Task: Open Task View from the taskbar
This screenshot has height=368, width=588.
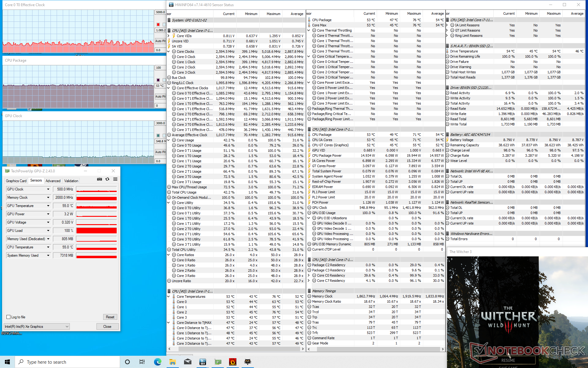Action: tap(142, 362)
